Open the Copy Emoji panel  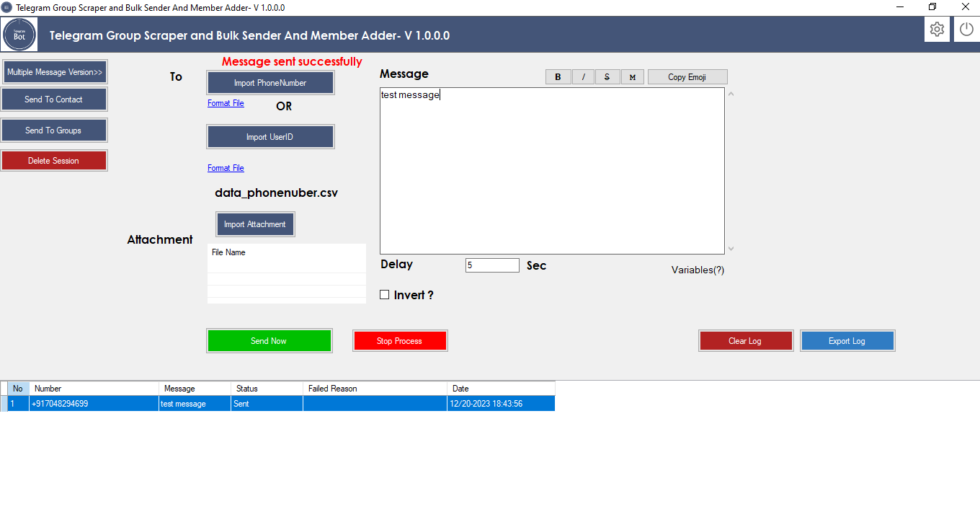click(687, 76)
